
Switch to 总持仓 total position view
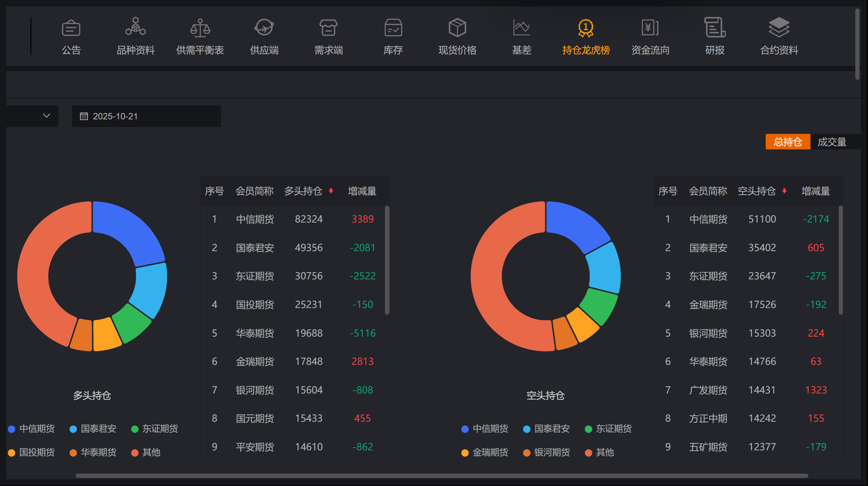(788, 142)
